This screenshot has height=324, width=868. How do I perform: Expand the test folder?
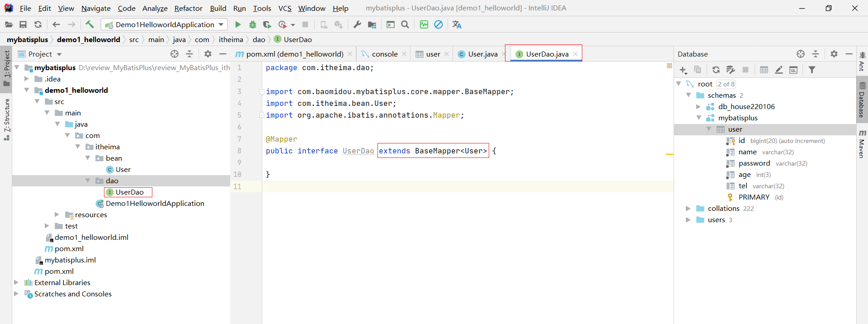[47, 226]
